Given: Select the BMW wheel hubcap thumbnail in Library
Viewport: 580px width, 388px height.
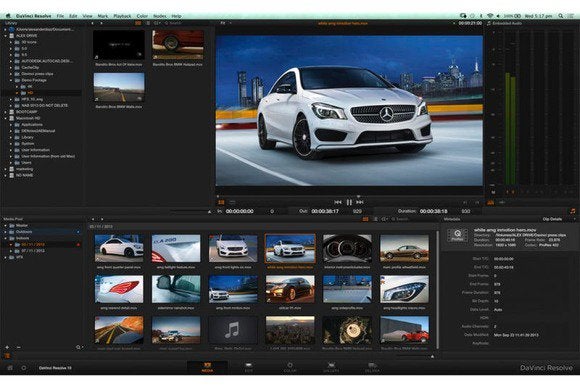Looking at the screenshot, I should tap(178, 45).
